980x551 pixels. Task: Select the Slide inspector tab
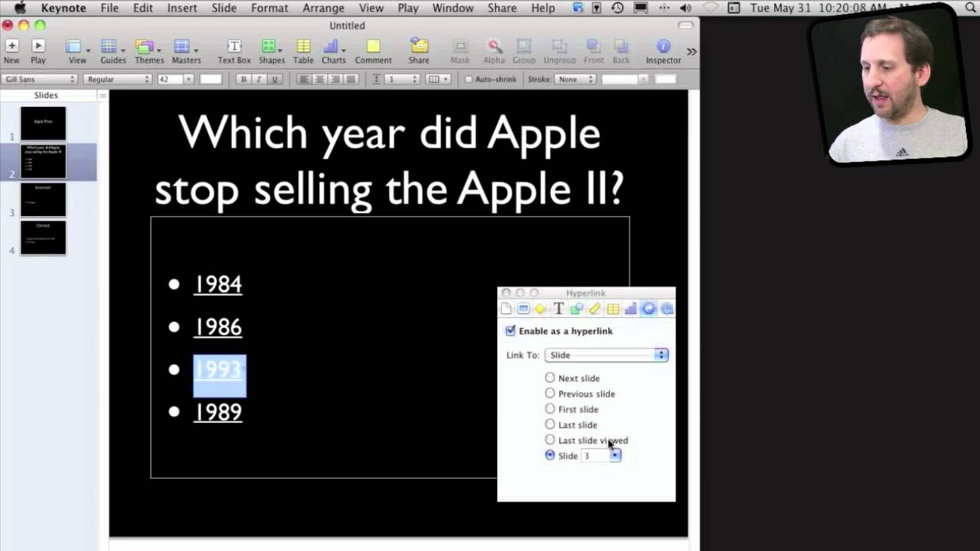[x=523, y=308]
